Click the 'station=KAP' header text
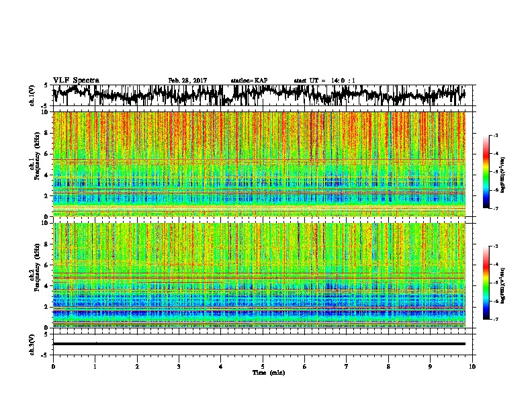The image size is (532, 411). pos(249,81)
